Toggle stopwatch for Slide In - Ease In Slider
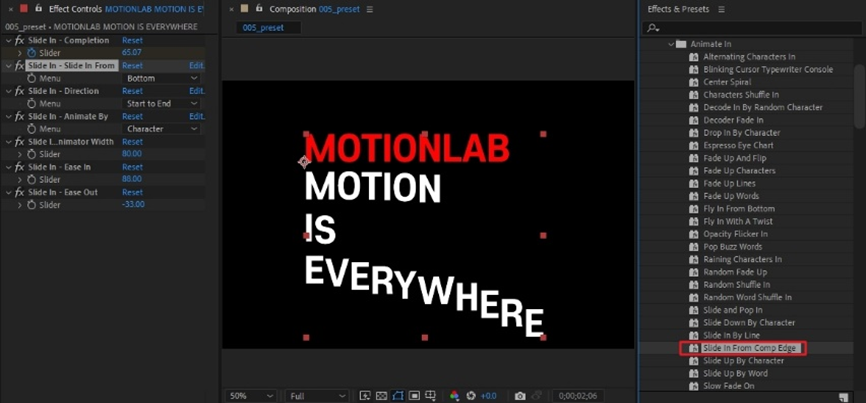Viewport: 866px width, 403px height. tap(31, 179)
